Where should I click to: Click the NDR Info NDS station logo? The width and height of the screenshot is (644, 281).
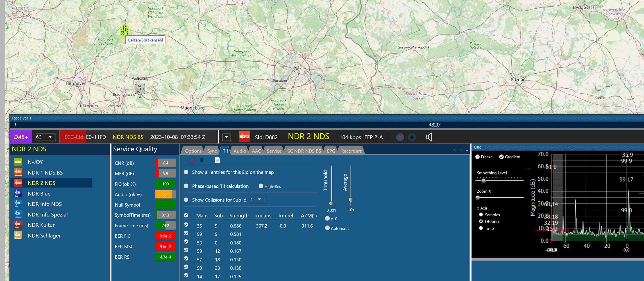pos(18,204)
